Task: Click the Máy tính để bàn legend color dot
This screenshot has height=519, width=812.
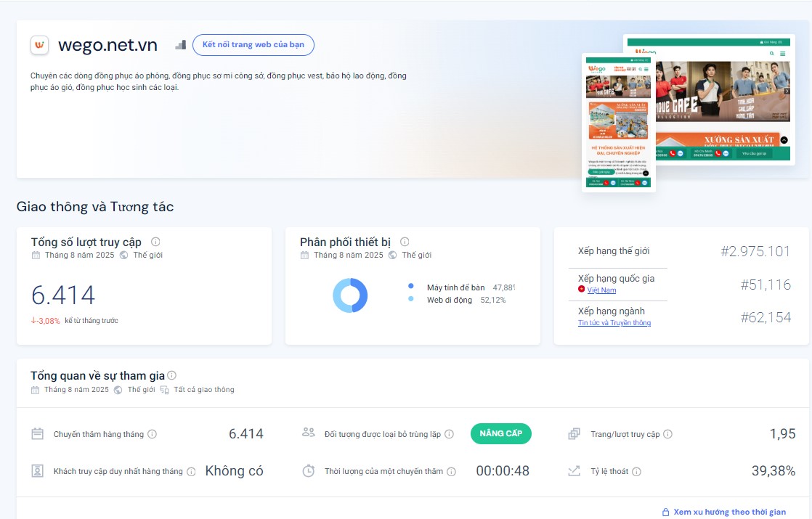Action: tap(411, 287)
